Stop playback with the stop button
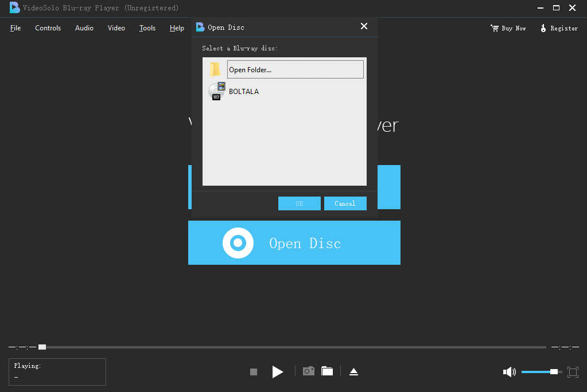Image resolution: width=587 pixels, height=392 pixels. pyautogui.click(x=254, y=372)
